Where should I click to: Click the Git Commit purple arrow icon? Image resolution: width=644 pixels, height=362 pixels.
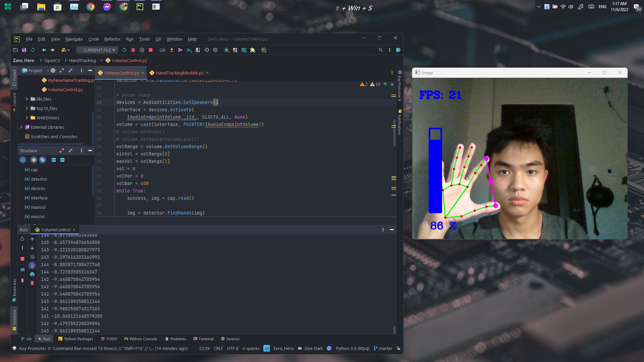point(180,50)
